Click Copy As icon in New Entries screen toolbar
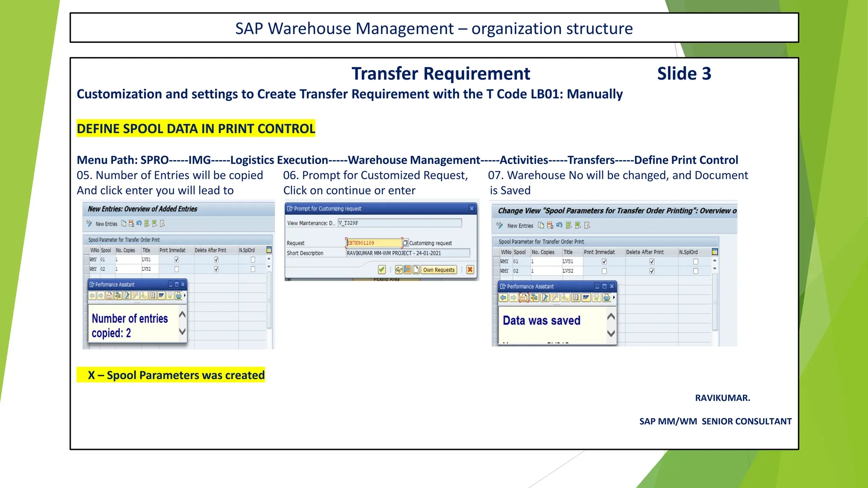The width and height of the screenshot is (868, 488). 124,223
